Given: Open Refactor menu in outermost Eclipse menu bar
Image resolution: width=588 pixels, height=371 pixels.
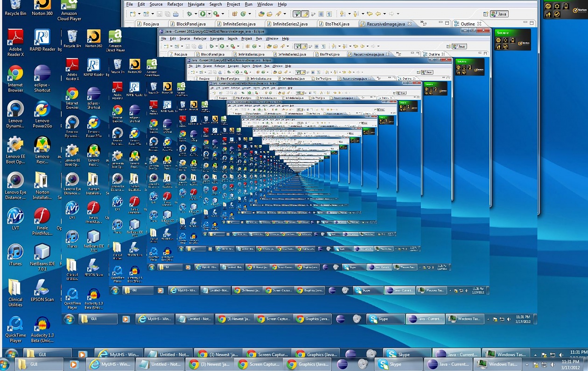Looking at the screenshot, I should [175, 4].
